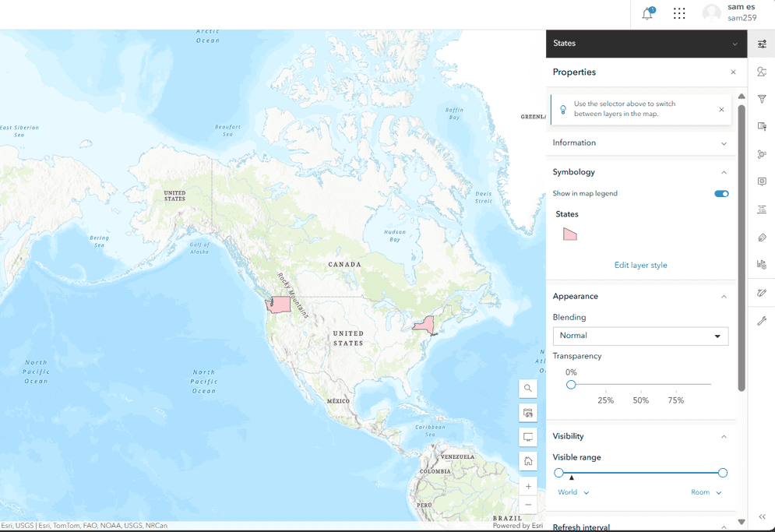Click Edit layer style link

[x=640, y=266]
